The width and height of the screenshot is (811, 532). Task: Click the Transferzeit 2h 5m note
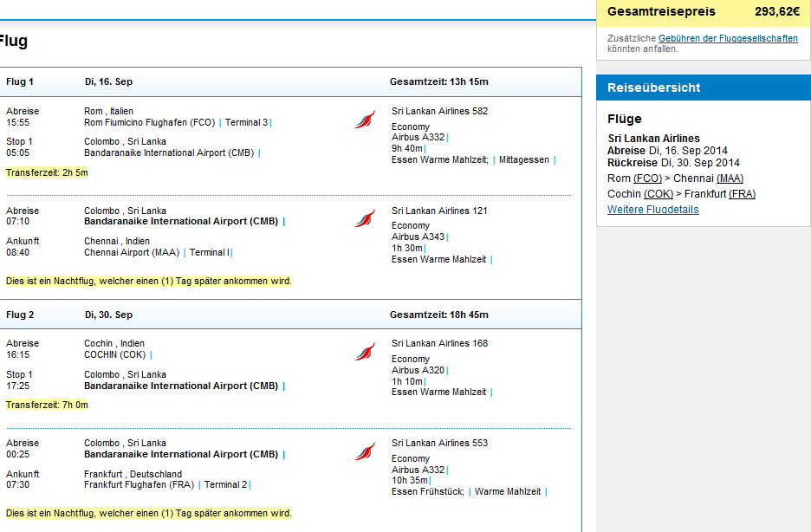click(47, 172)
